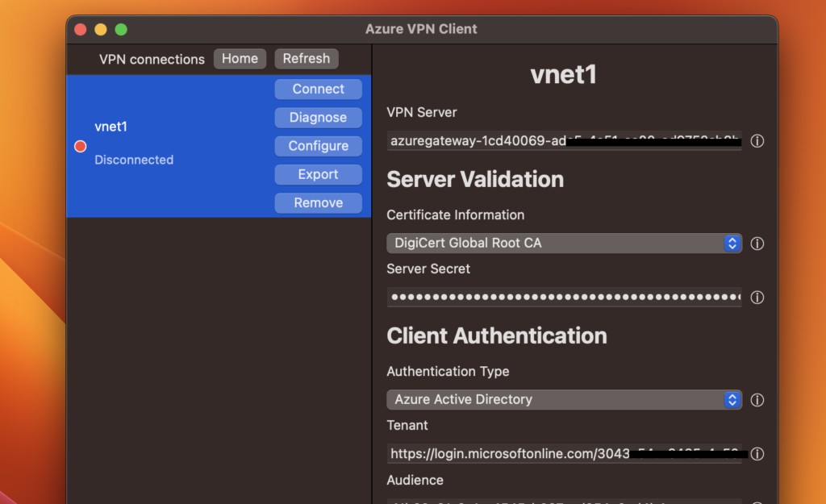Click the 'Tenant' label
Image resolution: width=826 pixels, height=504 pixels.
[x=407, y=425]
